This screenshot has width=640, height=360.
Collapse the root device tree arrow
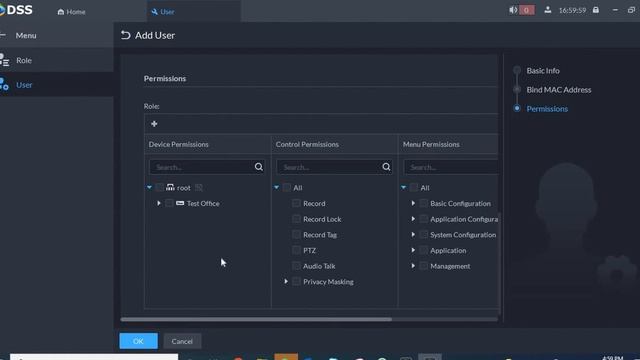149,187
